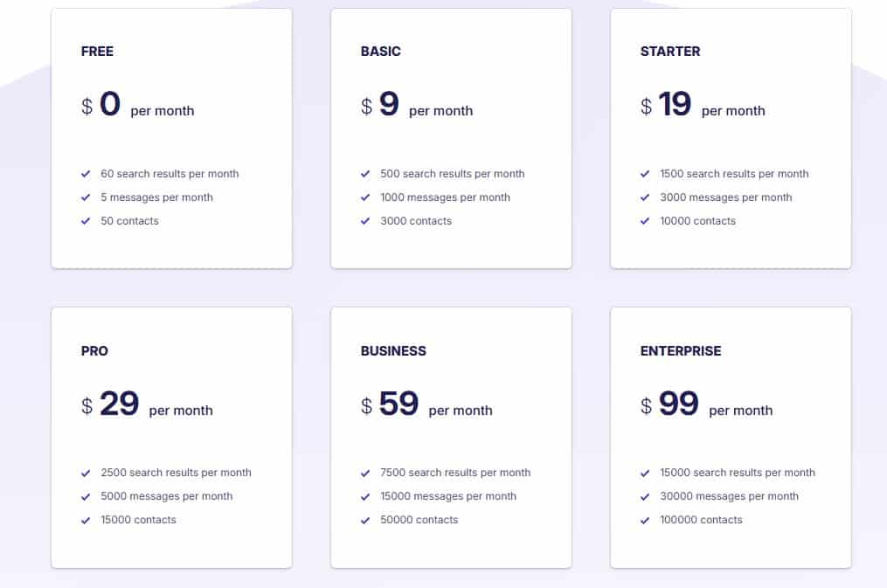Click the checkmark next to 100000 contacts on Enterprise
Image resolution: width=887 pixels, height=588 pixels.
coord(646,520)
